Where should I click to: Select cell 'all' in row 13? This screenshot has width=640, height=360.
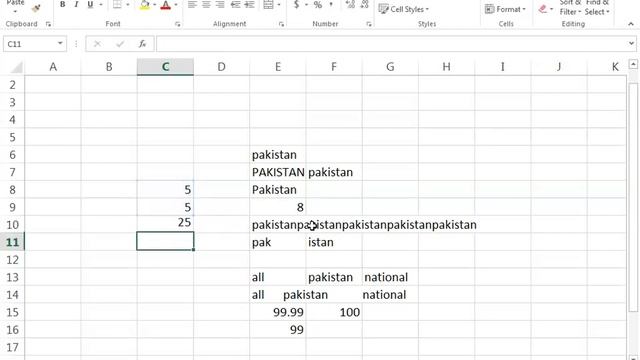278,277
